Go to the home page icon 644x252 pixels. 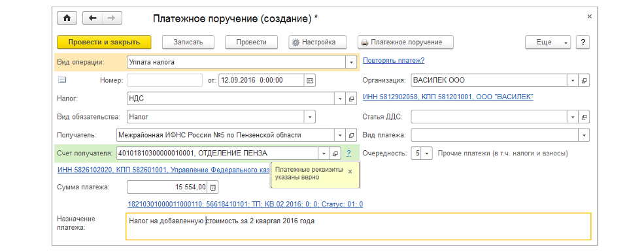click(x=67, y=18)
